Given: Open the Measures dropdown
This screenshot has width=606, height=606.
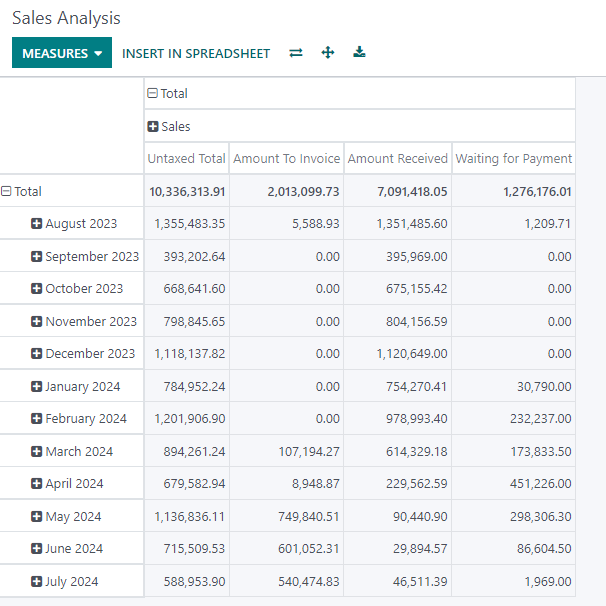Looking at the screenshot, I should (62, 53).
